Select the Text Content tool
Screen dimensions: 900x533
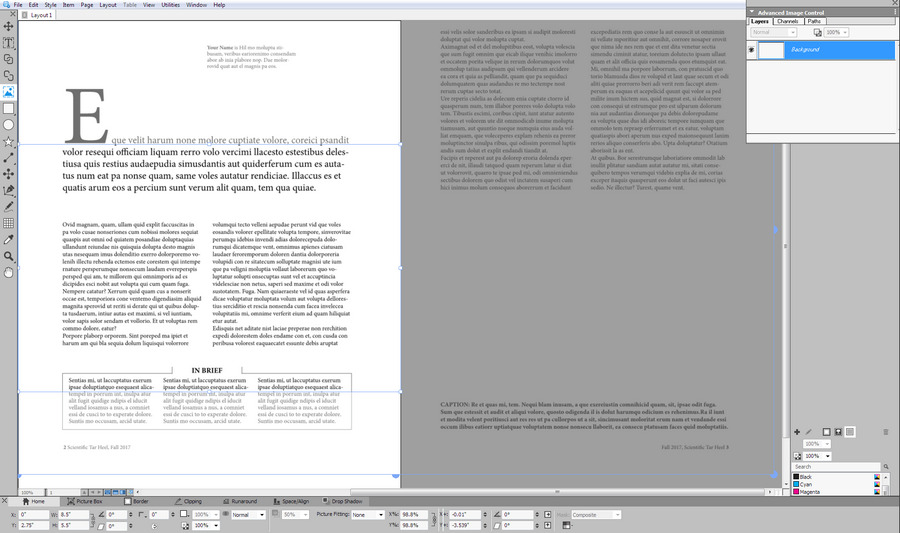tap(9, 42)
